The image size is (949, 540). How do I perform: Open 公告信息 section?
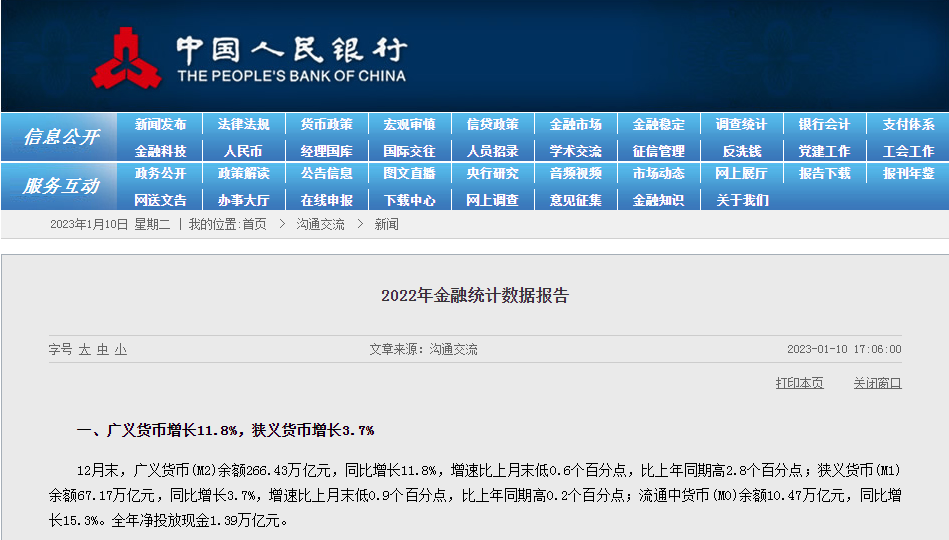point(327,174)
